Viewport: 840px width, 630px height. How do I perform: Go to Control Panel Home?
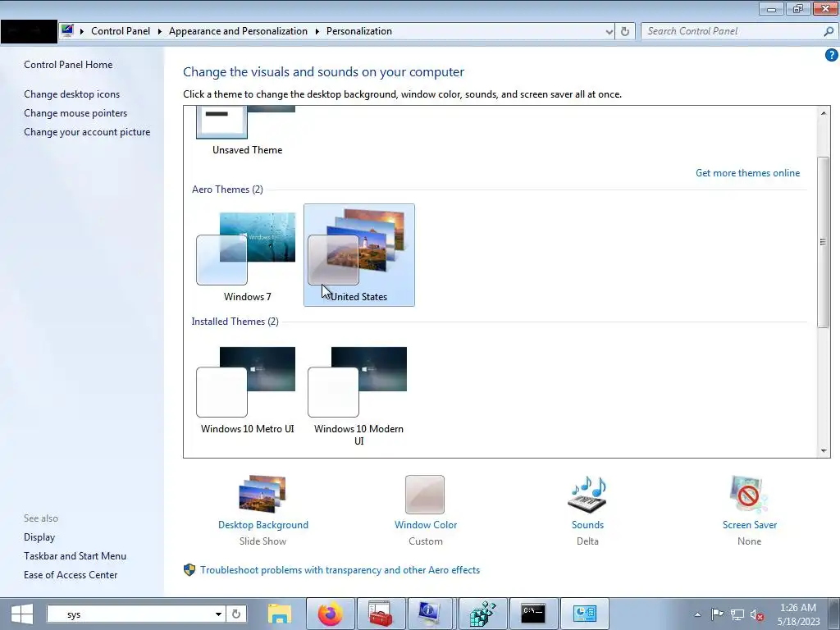[x=68, y=65]
